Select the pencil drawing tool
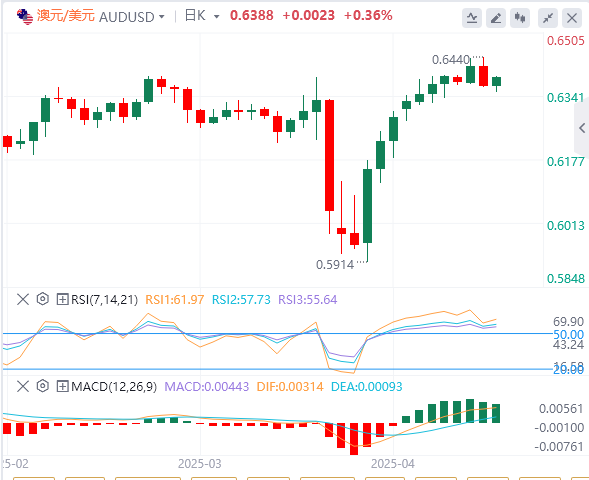The width and height of the screenshot is (589, 480). 496,18
